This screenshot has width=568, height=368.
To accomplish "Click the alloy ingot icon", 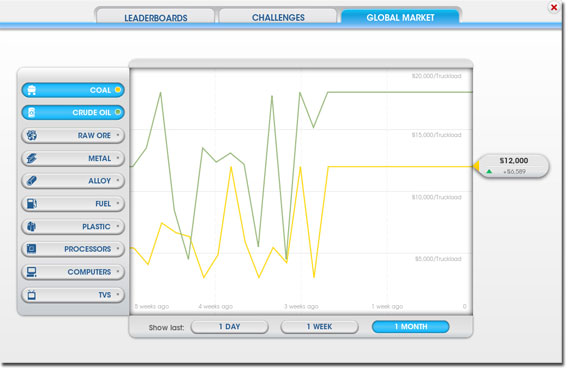I will [32, 180].
